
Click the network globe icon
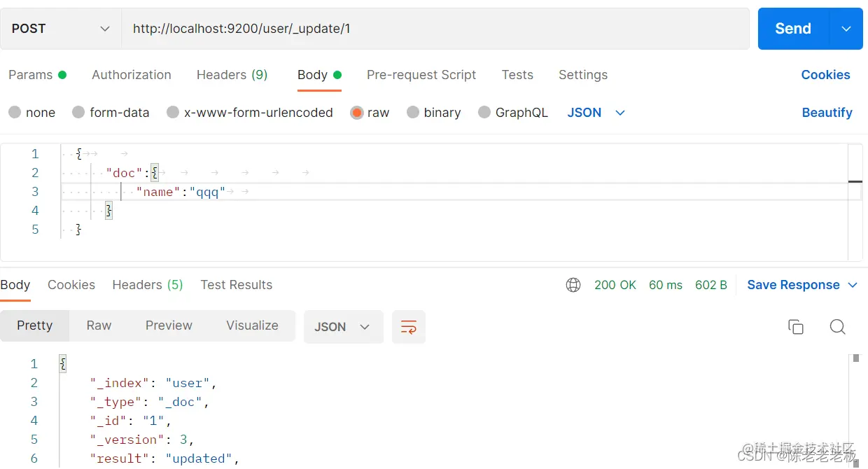[x=573, y=285]
